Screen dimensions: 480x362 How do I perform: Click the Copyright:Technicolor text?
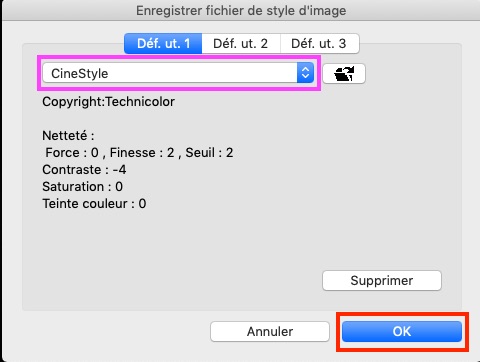108,102
